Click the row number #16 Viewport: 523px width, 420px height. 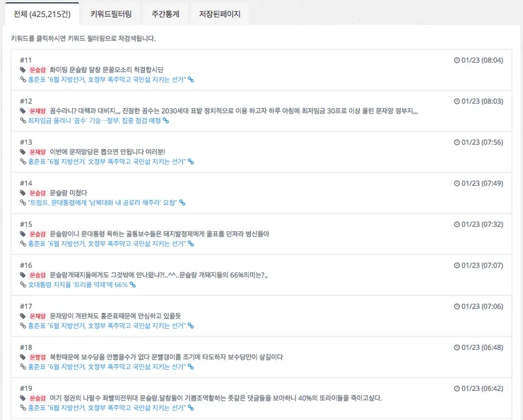25,265
